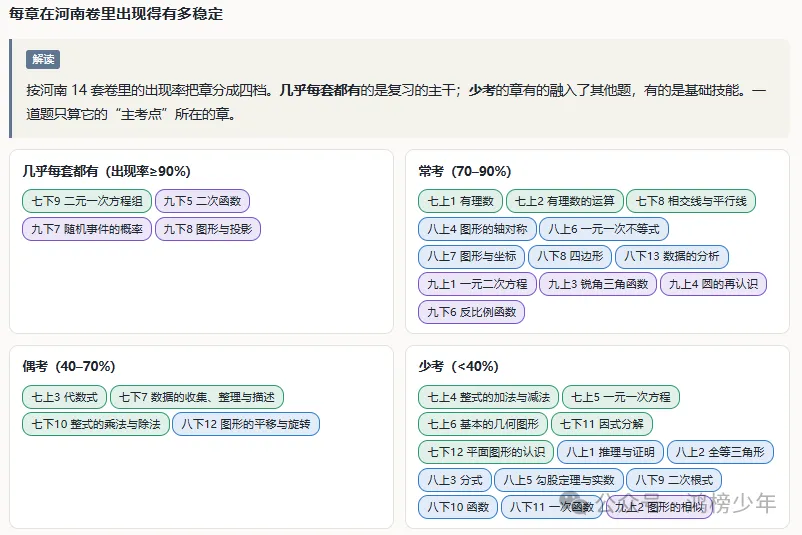Image resolution: width=802 pixels, height=535 pixels.
Task: Click the 偶考 (40–70%) heading
Action: [69, 366]
